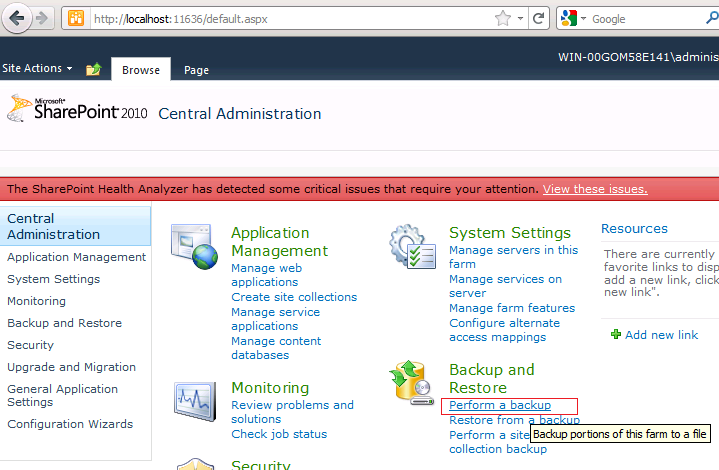
Task: Click Manage content databases link
Action: point(276,348)
